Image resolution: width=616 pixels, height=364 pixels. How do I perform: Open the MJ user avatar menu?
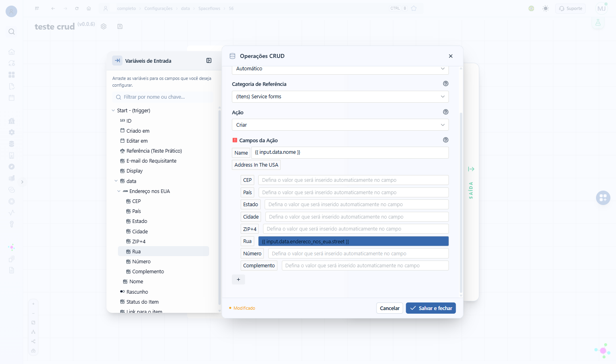pyautogui.click(x=602, y=8)
